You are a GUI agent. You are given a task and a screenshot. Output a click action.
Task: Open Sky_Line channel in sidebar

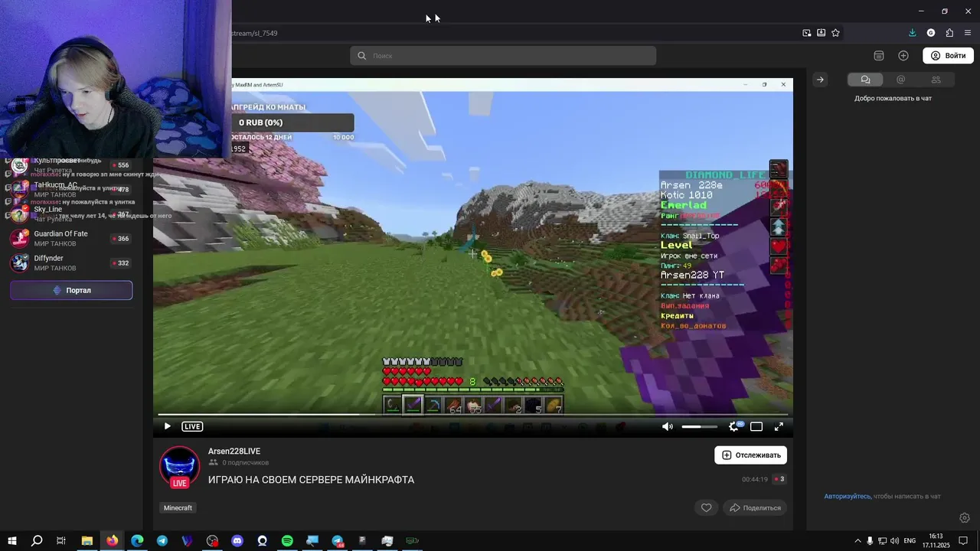coord(71,214)
